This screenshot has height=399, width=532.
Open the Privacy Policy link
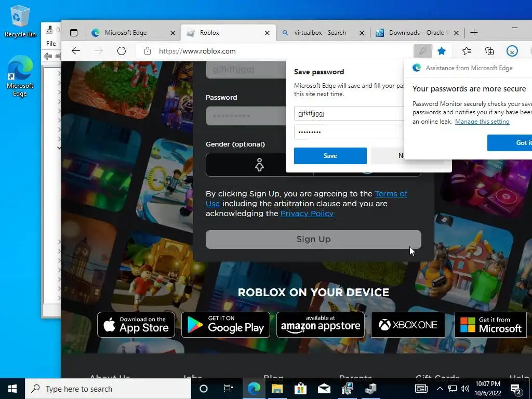(307, 214)
